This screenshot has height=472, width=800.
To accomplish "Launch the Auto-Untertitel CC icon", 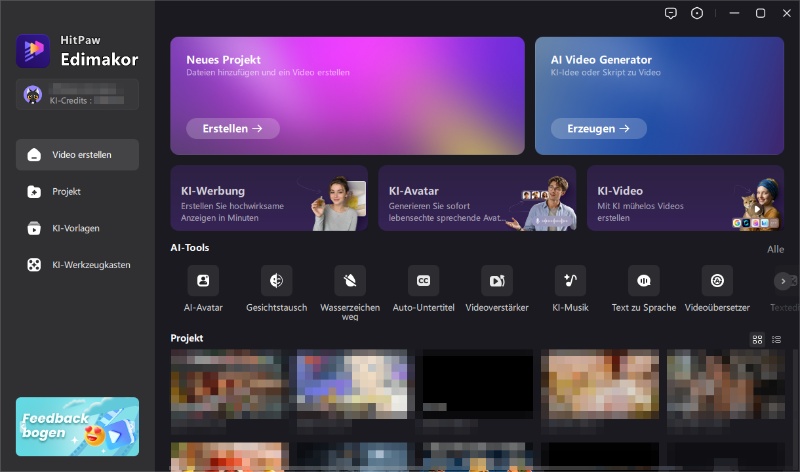I will click(423, 280).
